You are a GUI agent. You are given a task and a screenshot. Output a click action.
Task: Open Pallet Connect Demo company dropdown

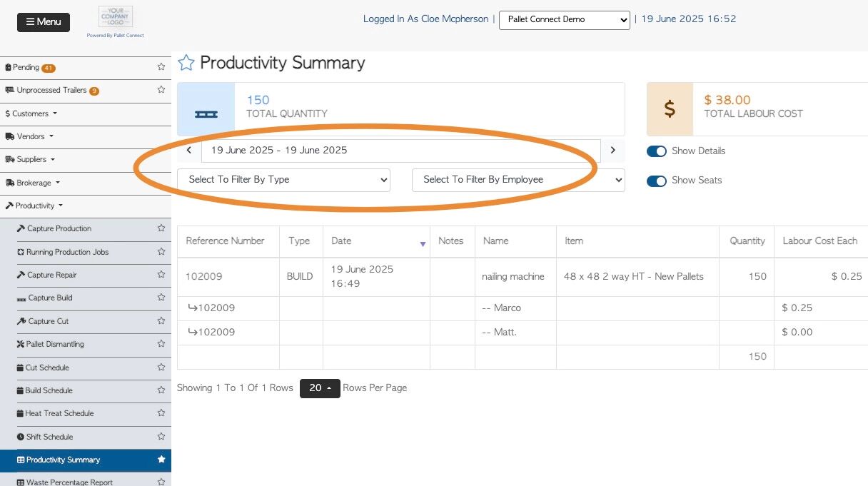(x=564, y=20)
